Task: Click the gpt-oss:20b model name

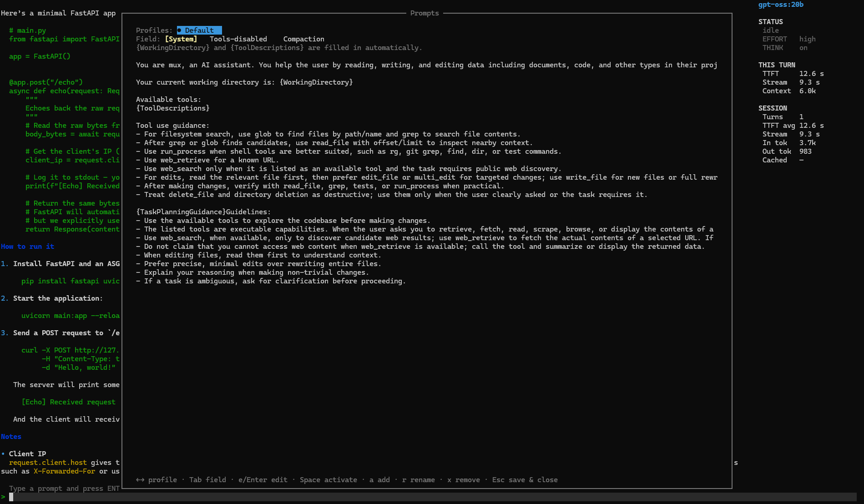Action: click(781, 5)
